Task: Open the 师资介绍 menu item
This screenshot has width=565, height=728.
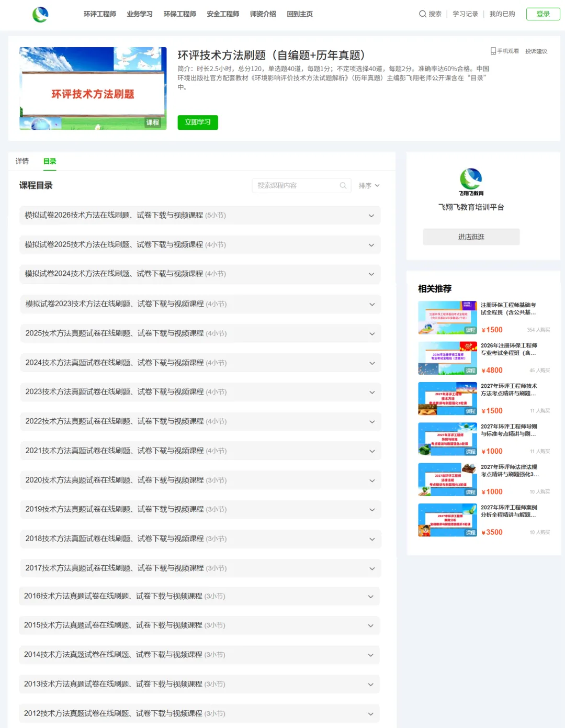Action: pyautogui.click(x=263, y=14)
